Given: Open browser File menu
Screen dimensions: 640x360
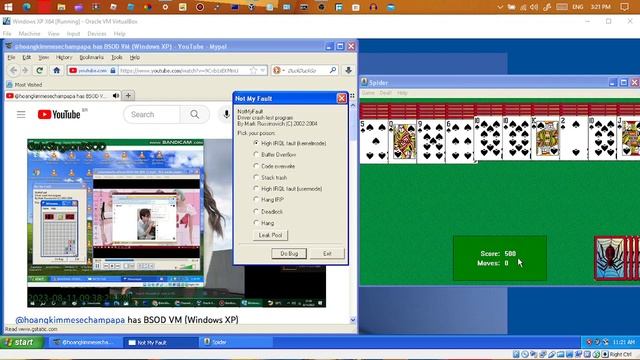Looking at the screenshot, I should tap(11, 58).
